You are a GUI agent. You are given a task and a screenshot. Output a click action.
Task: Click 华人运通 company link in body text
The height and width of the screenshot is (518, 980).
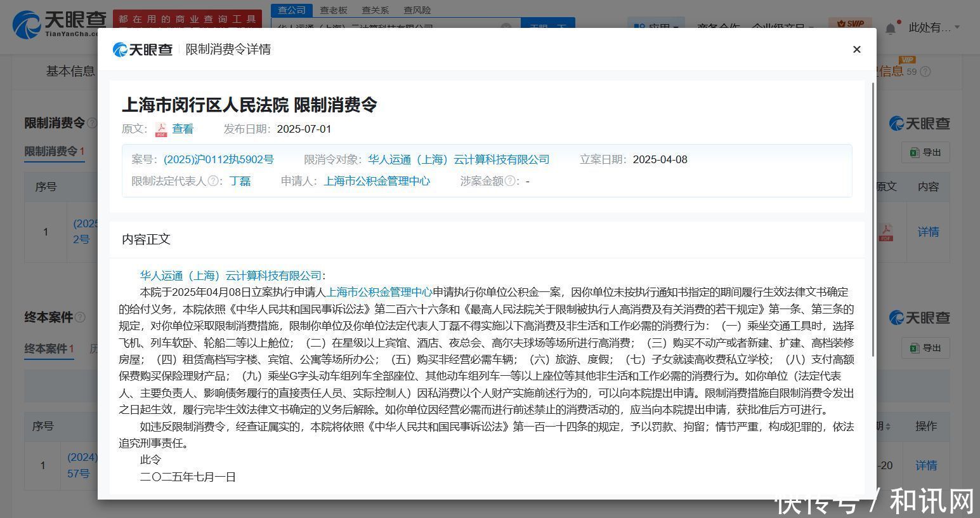(x=231, y=276)
